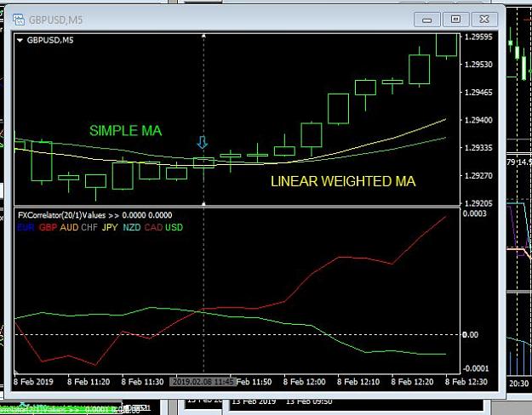
Task: Click the green USD currency legend label
Action: [x=174, y=227]
